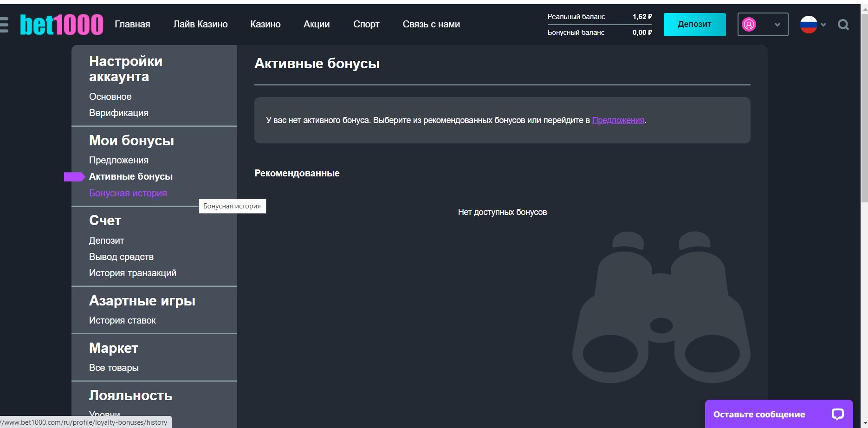Go to Вывод средств
Viewport: 868px width, 428px height.
click(x=121, y=257)
